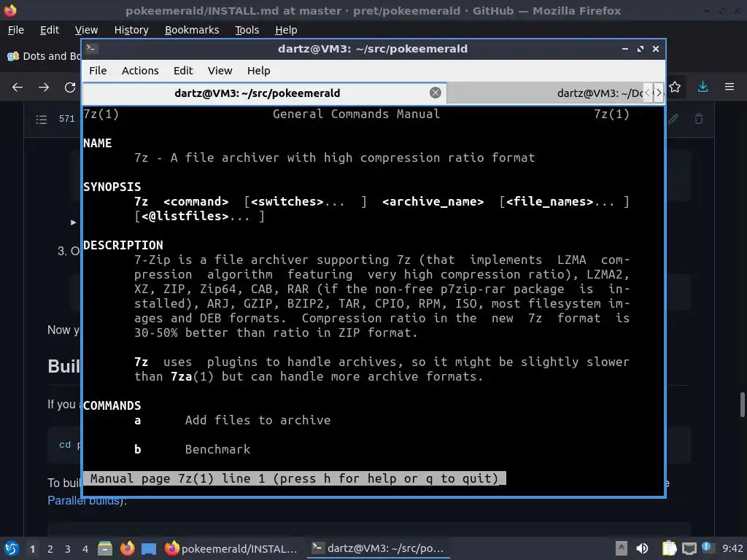Screen dimensions: 747x560
Task: Launch file manager from the panel
Action: point(105,548)
